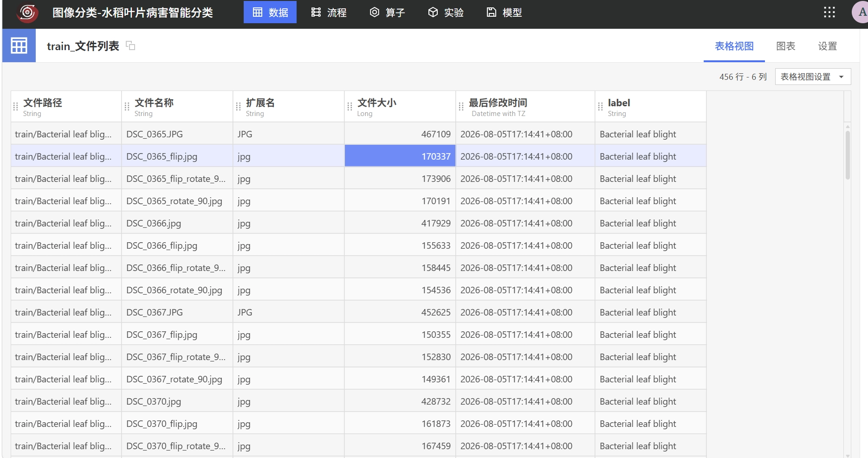The width and height of the screenshot is (868, 458).
Task: Select the cell DSC_0367_flip.jpg
Action: point(177,335)
